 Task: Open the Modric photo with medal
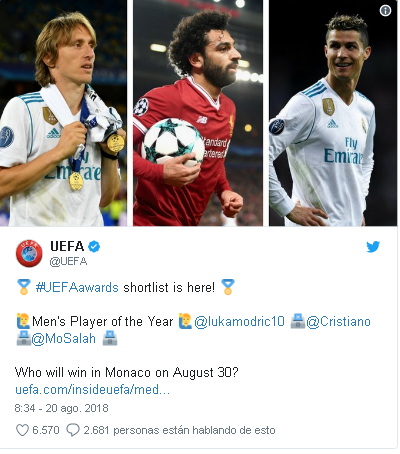[63, 113]
